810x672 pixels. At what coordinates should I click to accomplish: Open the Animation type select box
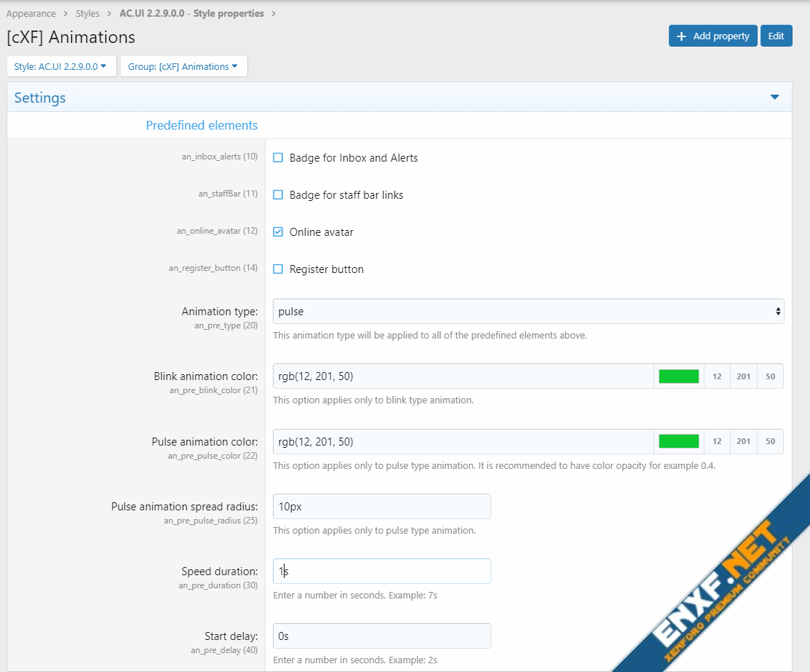click(x=528, y=312)
